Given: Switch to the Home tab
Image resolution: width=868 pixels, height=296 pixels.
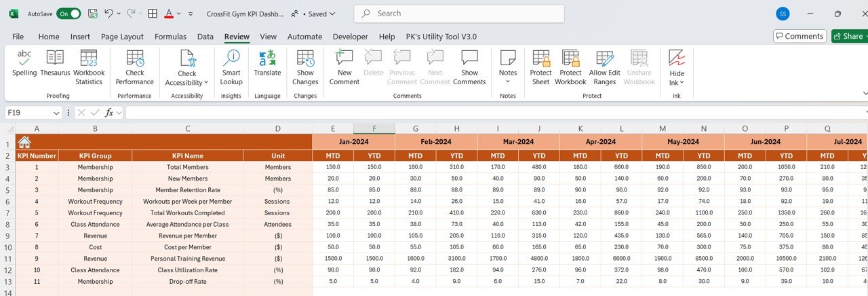Looking at the screenshot, I should pos(49,37).
